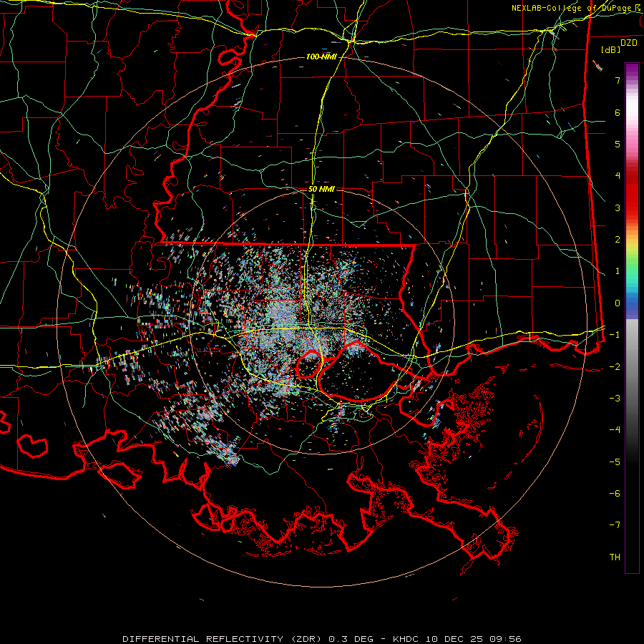Screen dimensions: 644x644
Task: Click the '6' label on the scale
Action: coord(618,112)
